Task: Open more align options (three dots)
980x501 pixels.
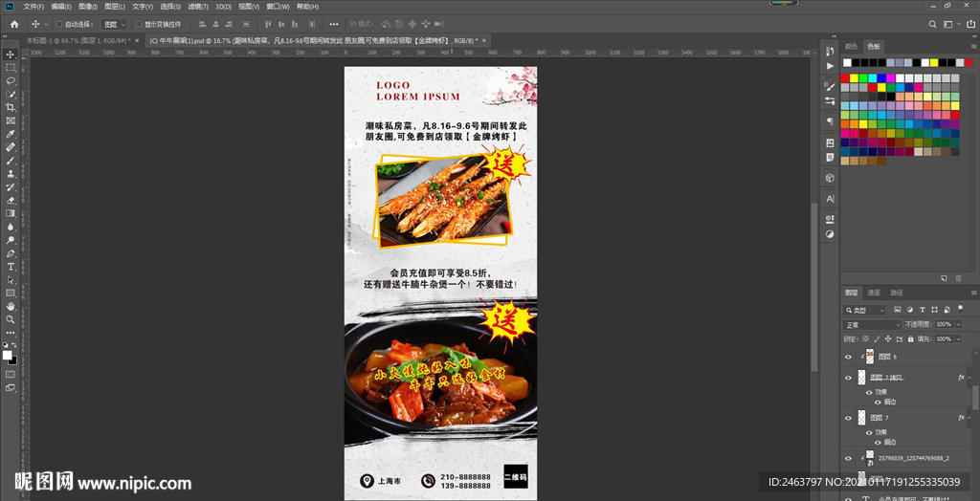Action: (x=334, y=24)
